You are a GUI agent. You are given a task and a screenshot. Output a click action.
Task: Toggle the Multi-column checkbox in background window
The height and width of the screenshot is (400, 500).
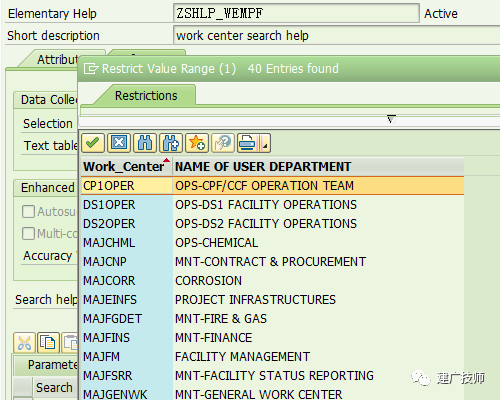click(x=28, y=233)
